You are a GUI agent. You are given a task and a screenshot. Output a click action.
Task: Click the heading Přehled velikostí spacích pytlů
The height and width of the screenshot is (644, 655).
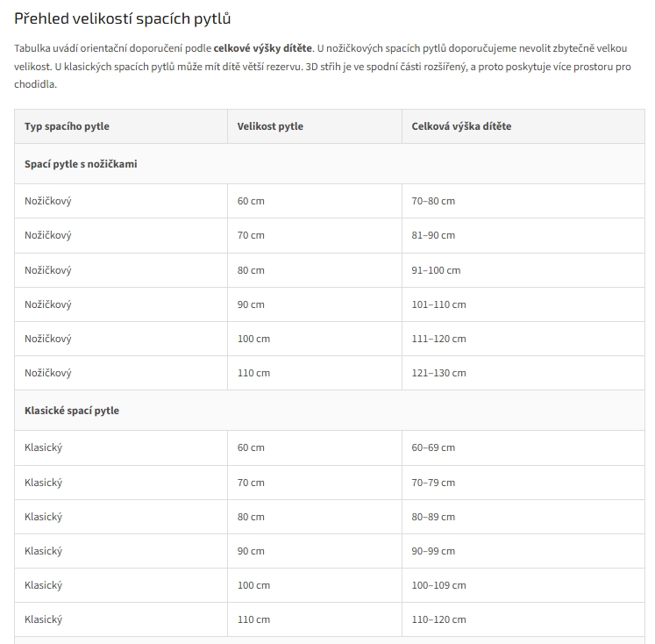(x=123, y=18)
